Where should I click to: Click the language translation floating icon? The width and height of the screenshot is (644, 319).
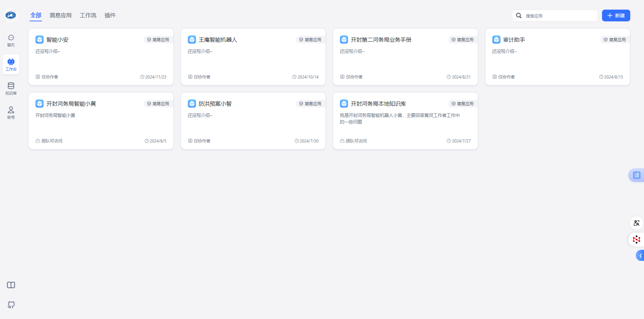coord(636,223)
